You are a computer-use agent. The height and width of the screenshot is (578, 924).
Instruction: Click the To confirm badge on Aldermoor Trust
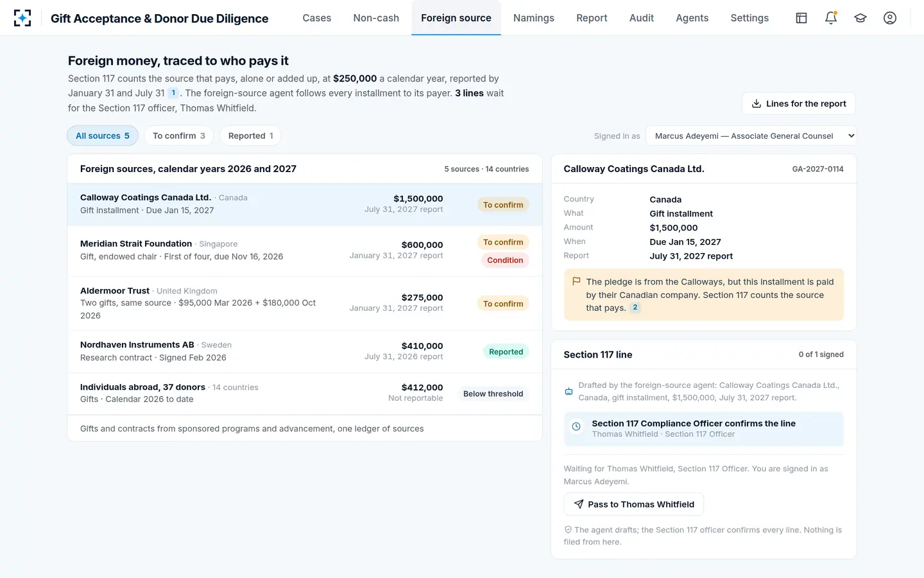(503, 304)
